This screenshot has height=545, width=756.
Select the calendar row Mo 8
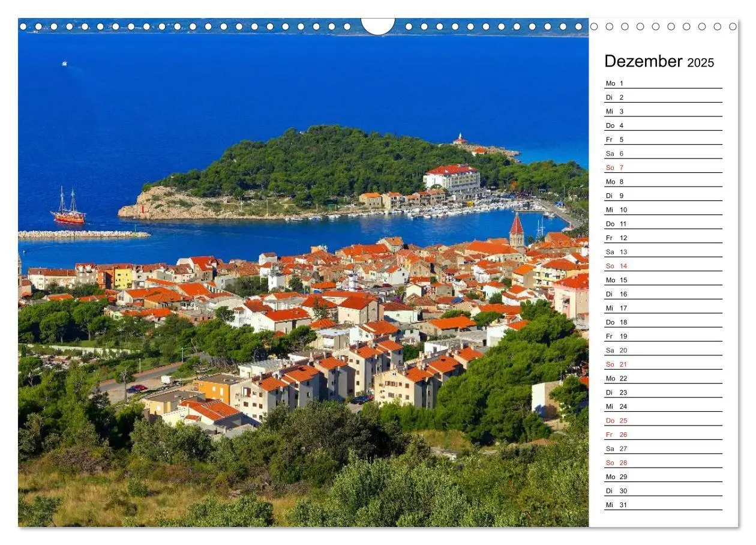pos(663,182)
